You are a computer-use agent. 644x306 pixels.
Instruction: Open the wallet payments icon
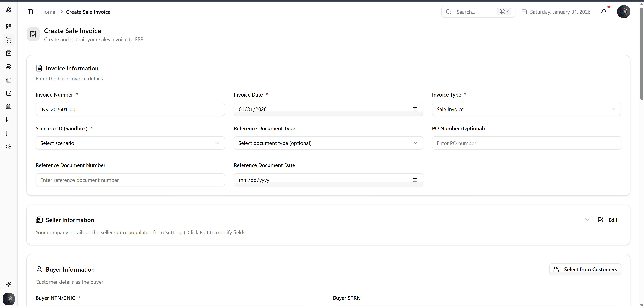pyautogui.click(x=9, y=93)
